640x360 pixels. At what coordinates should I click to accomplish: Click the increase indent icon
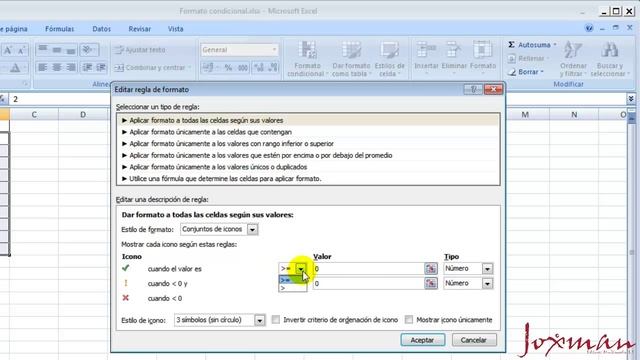click(101, 67)
